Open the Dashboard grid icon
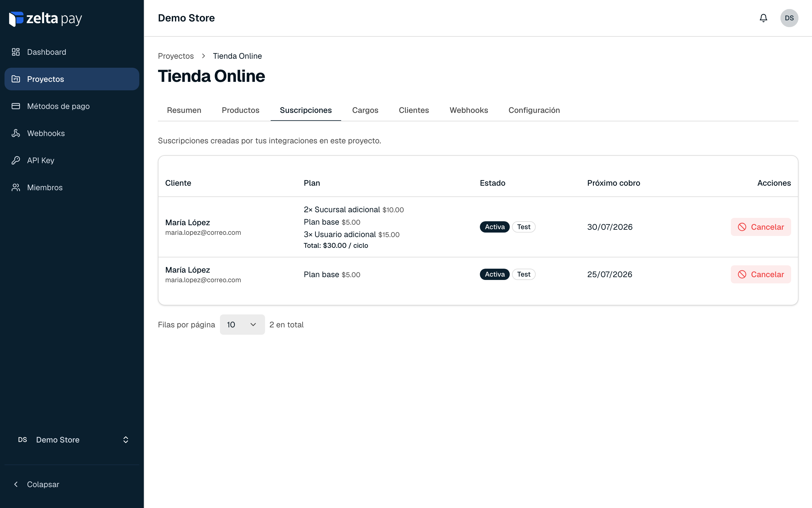 point(16,52)
